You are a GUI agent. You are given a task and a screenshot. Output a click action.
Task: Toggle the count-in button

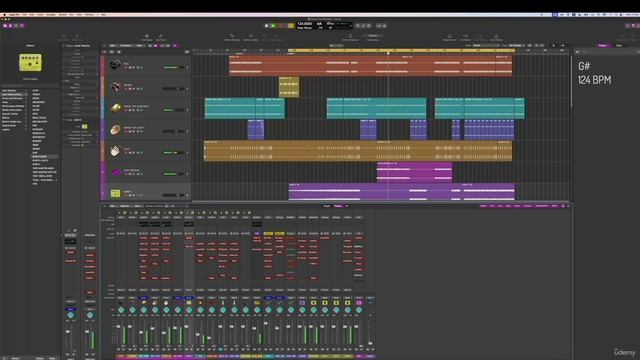378,26
